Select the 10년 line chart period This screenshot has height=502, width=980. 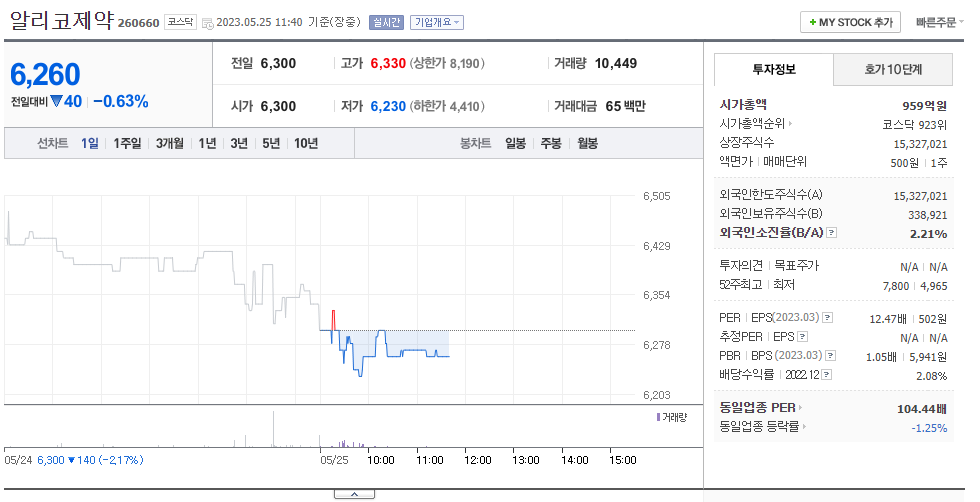(x=306, y=143)
